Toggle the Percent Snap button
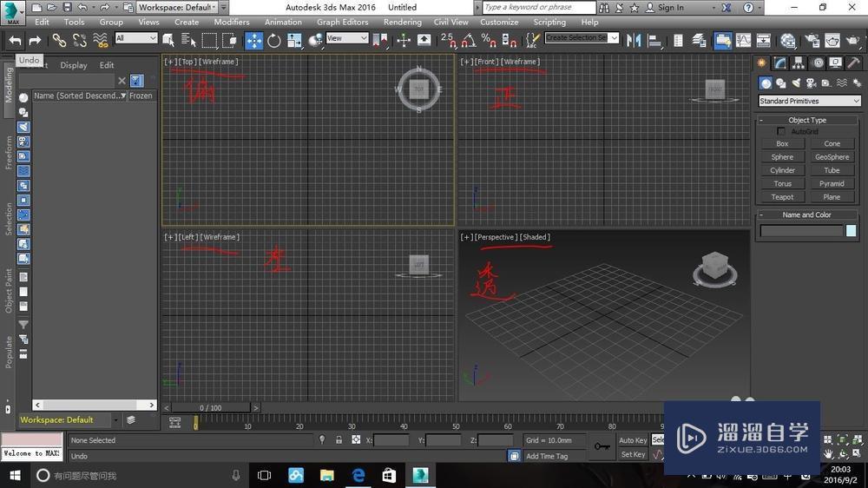868x488 pixels. [489, 41]
